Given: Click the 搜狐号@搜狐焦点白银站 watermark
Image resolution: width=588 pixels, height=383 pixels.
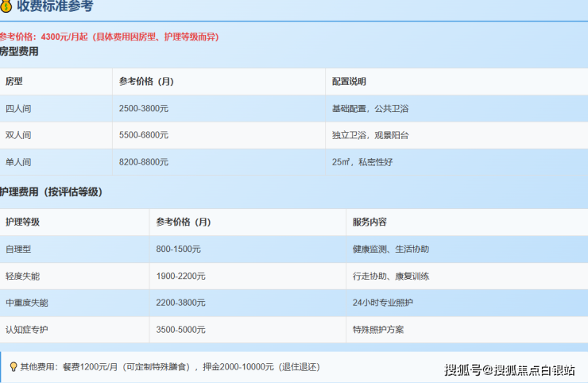Looking at the screenshot, I should click(x=509, y=370).
